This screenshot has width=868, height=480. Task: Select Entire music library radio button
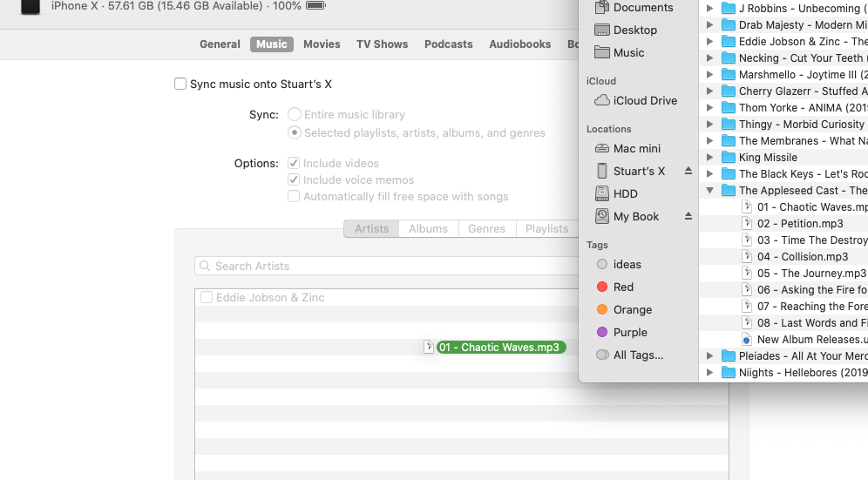(295, 114)
